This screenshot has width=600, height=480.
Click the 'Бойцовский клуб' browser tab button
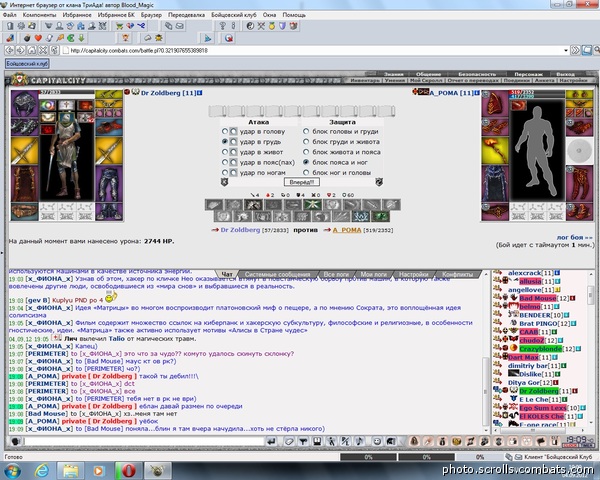(27, 64)
